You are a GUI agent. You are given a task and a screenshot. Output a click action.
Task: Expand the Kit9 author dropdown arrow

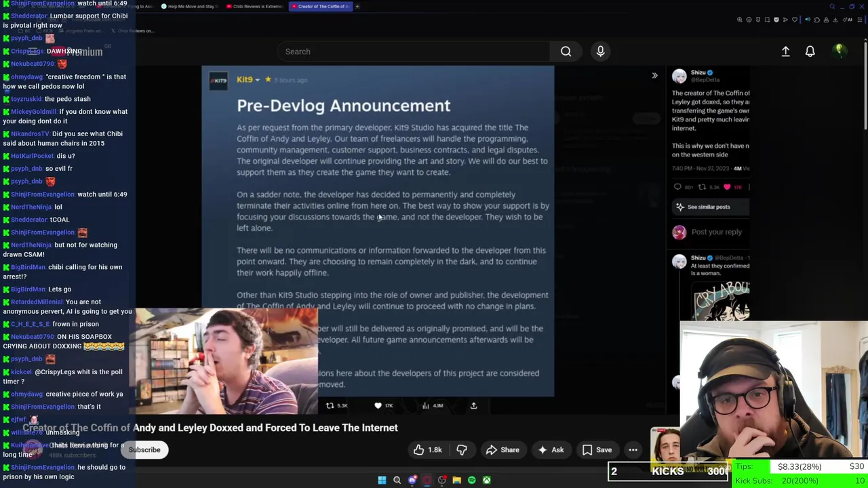pos(257,80)
